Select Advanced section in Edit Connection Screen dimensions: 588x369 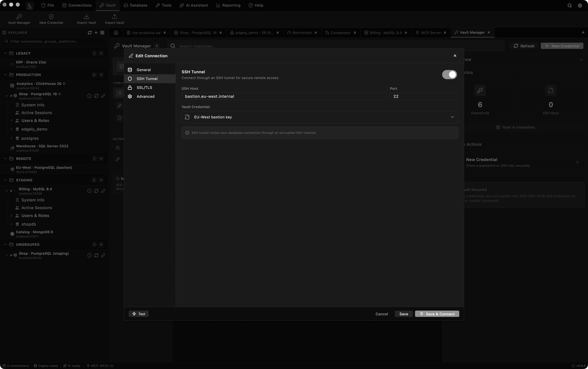(150, 96)
